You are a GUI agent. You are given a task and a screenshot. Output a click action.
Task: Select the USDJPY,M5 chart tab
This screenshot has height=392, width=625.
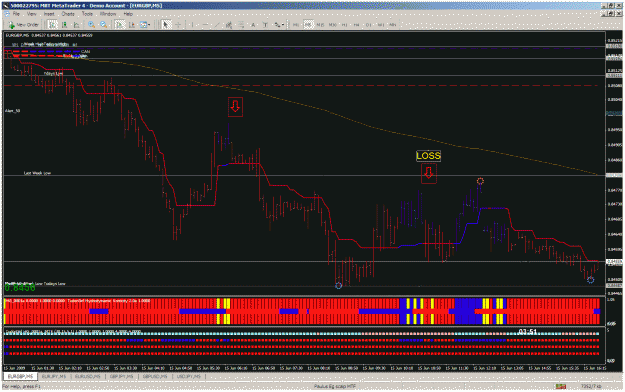pyautogui.click(x=188, y=376)
